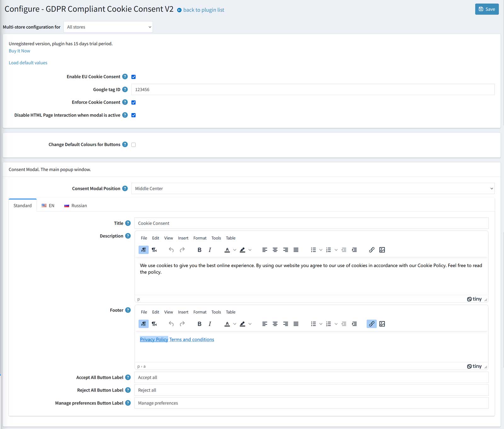Image resolution: width=504 pixels, height=429 pixels.
Task: Uncheck Enforce Cookie Consent checkbox
Action: coord(134,102)
